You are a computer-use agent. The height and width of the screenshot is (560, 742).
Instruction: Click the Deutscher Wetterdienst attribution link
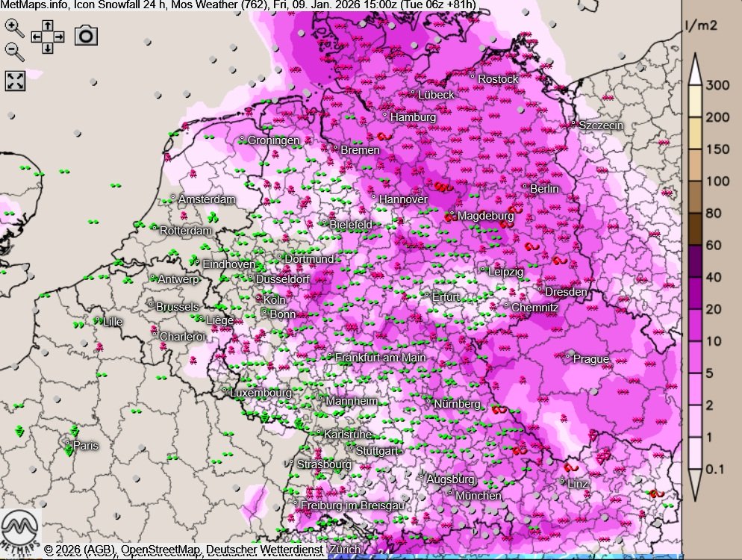pos(264,550)
